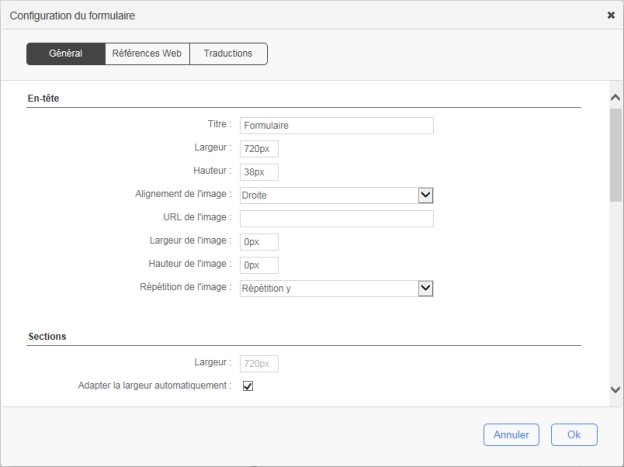Confirm with the Ok button
Screen dimensions: 624x467
coord(573,435)
